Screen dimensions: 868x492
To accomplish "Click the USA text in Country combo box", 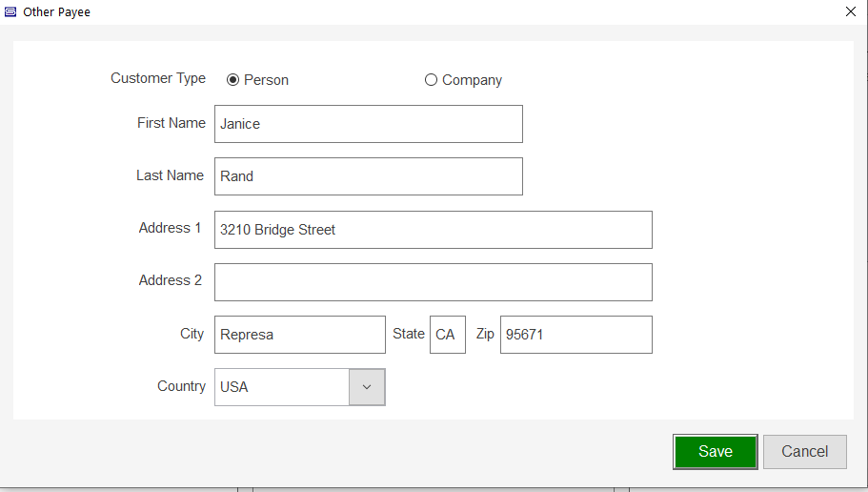I will [x=234, y=387].
